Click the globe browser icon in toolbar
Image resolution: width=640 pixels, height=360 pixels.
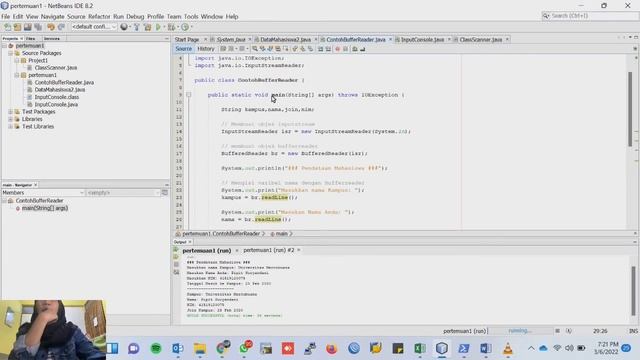124,27
